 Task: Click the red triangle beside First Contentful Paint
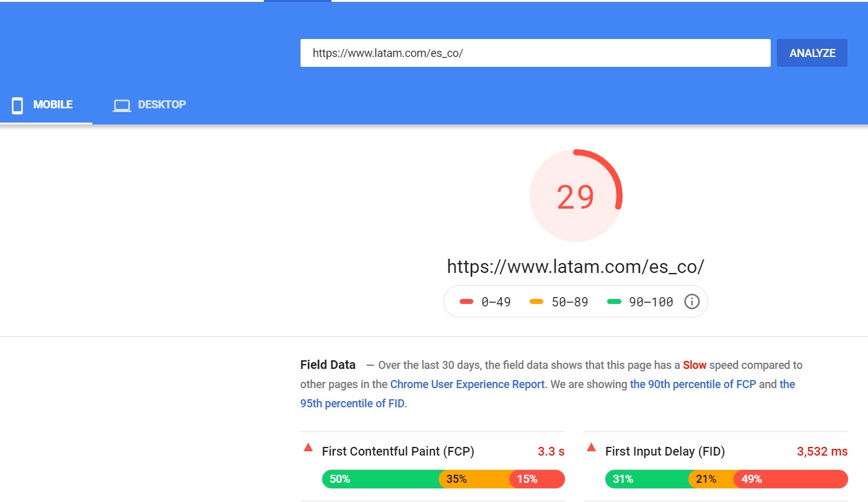[308, 448]
